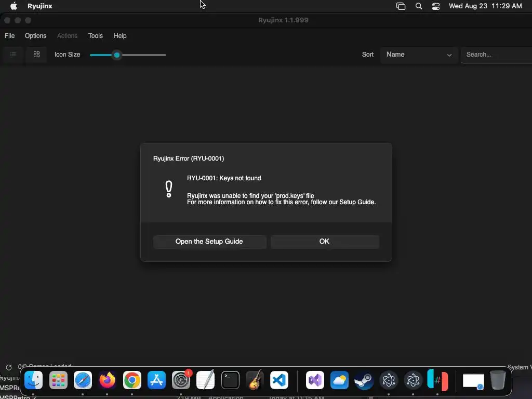Click in the Search games field

[497, 55]
